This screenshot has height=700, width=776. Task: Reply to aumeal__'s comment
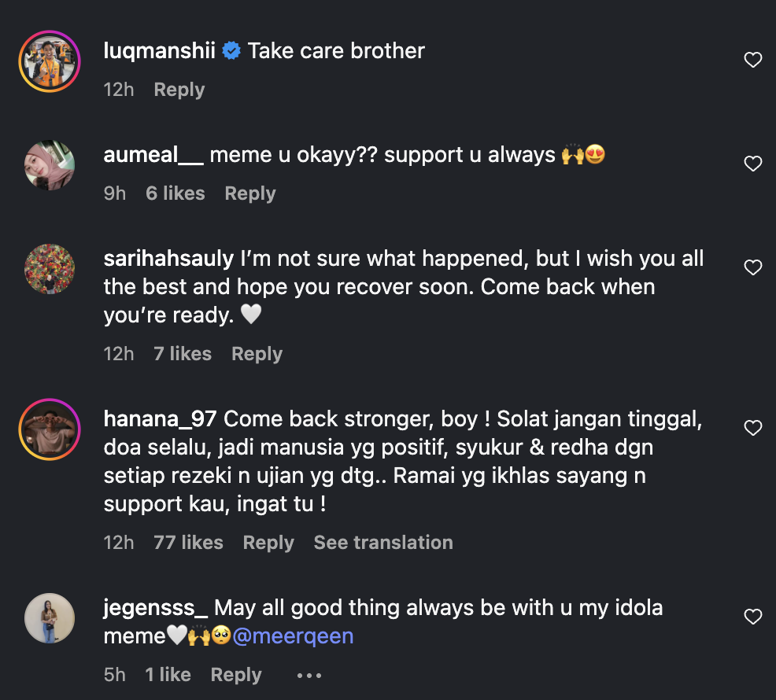click(x=249, y=193)
